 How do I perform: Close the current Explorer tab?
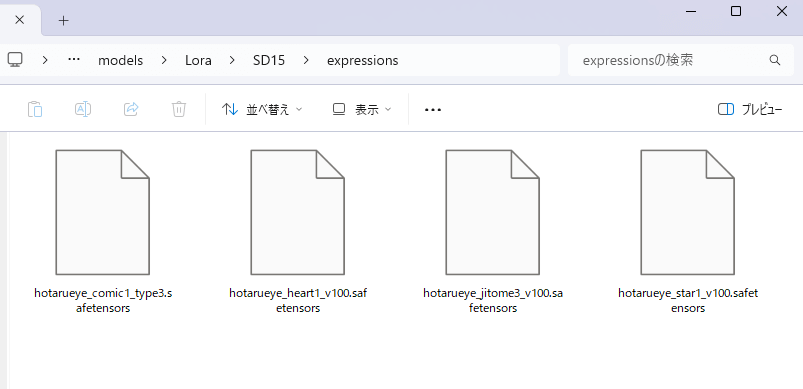click(x=19, y=20)
